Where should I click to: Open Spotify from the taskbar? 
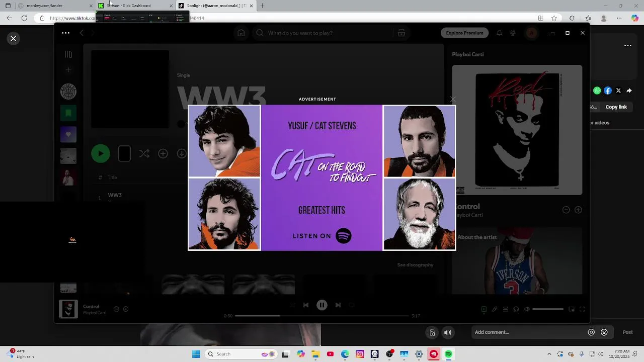click(x=448, y=354)
